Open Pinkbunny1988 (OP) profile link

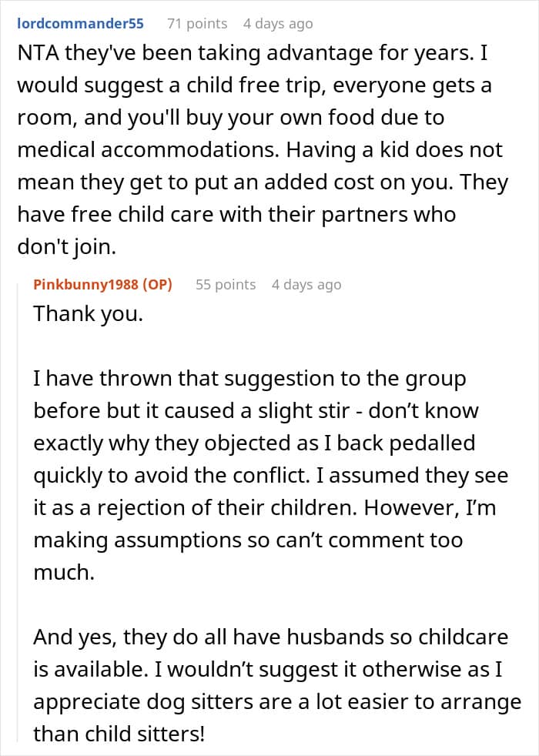(x=102, y=285)
